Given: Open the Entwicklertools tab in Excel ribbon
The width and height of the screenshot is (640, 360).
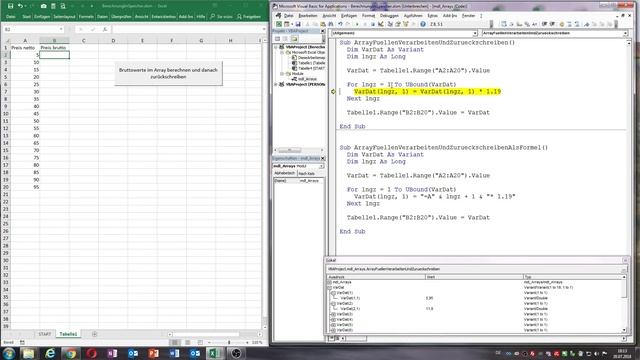Looking at the screenshot, I should point(163,17).
